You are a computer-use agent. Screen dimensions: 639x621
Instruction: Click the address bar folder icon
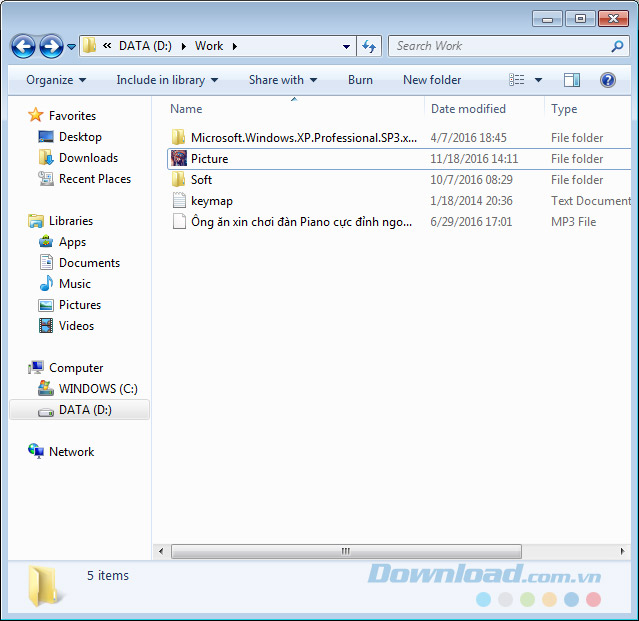tap(89, 46)
